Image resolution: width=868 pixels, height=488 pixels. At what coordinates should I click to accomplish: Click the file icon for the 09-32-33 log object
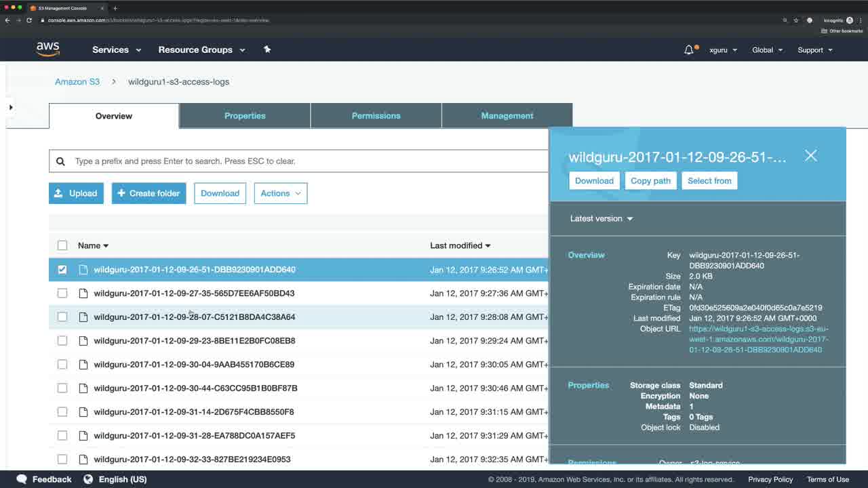83,460
